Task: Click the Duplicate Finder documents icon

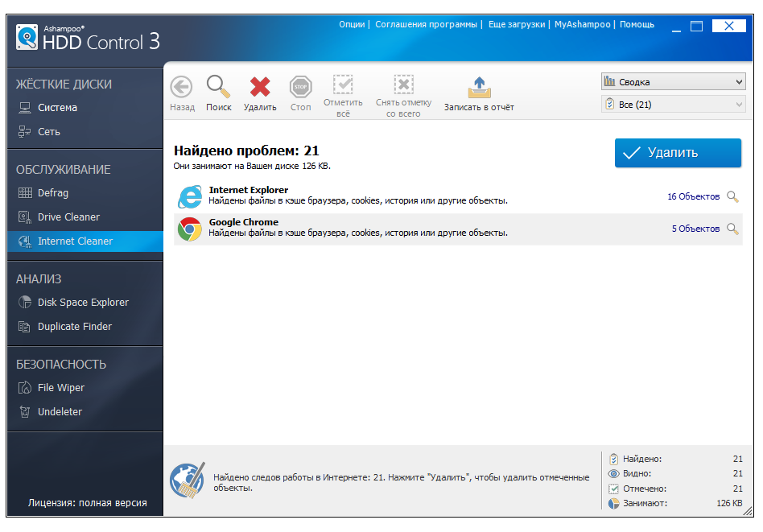Action: pyautogui.click(x=24, y=327)
